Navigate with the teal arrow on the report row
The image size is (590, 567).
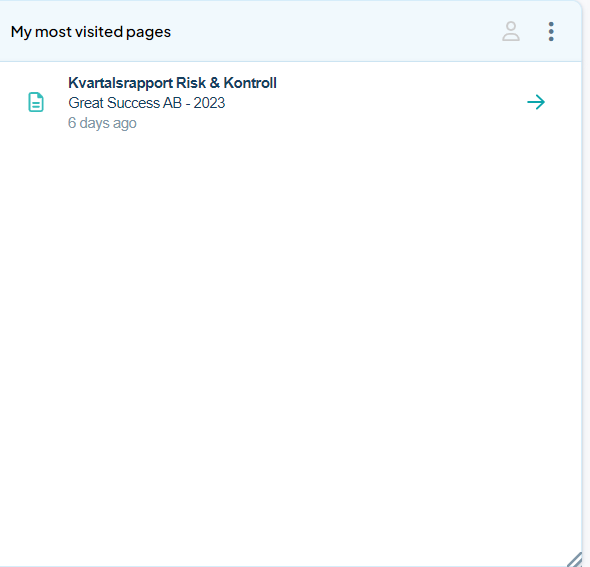click(536, 102)
